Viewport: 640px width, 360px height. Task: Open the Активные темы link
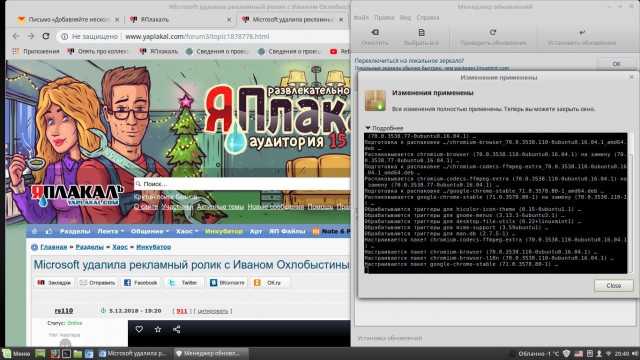(x=220, y=207)
